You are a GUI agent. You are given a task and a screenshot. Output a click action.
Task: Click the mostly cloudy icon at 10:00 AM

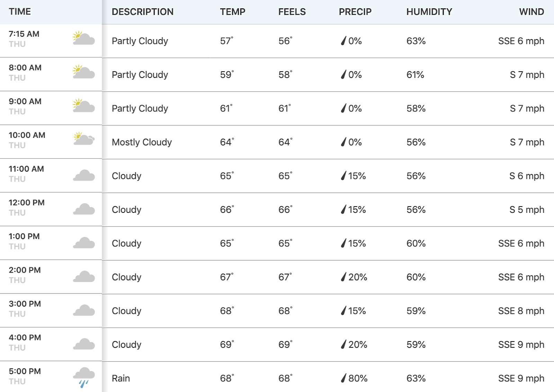click(84, 138)
